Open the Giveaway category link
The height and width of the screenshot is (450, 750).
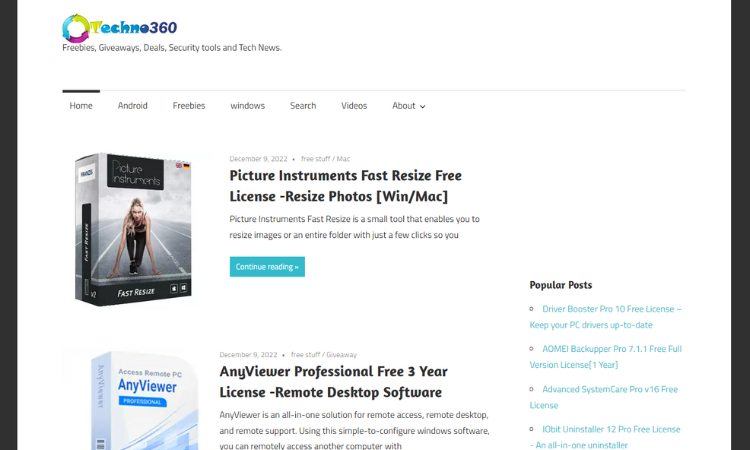(x=342, y=355)
